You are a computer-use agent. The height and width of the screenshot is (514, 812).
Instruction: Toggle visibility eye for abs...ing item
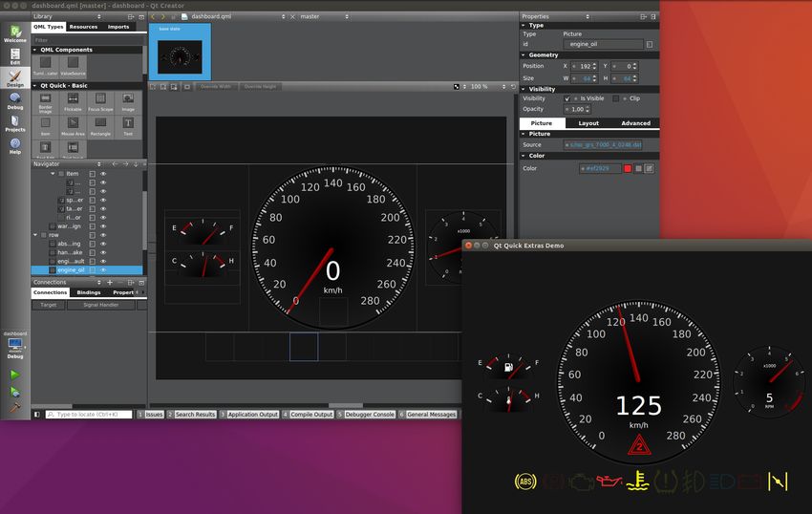click(103, 244)
